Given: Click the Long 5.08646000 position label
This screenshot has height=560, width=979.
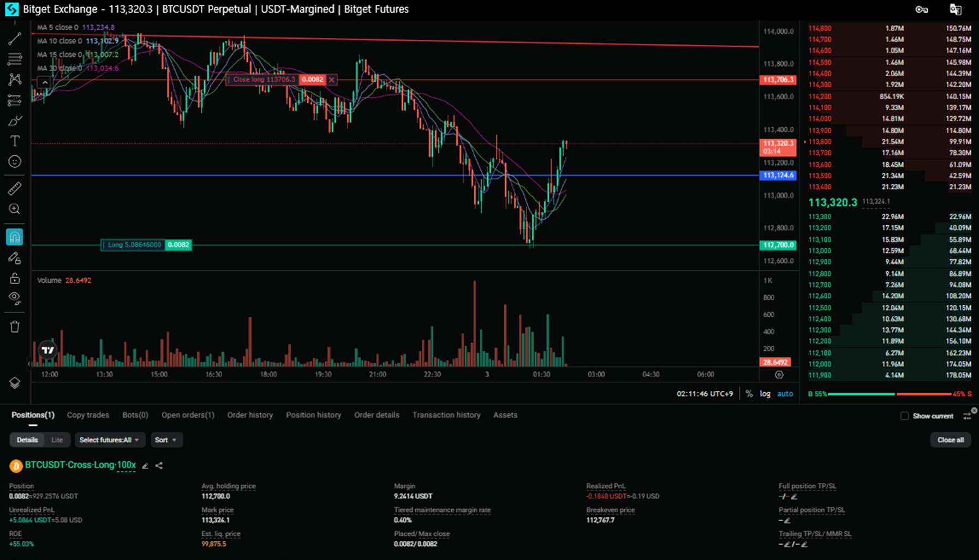Looking at the screenshot, I should coord(132,245).
